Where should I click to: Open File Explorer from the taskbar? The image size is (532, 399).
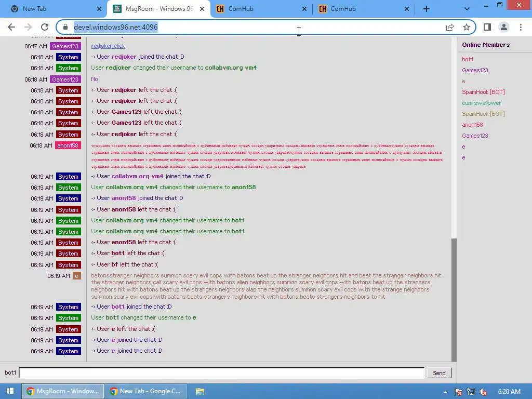click(200, 391)
